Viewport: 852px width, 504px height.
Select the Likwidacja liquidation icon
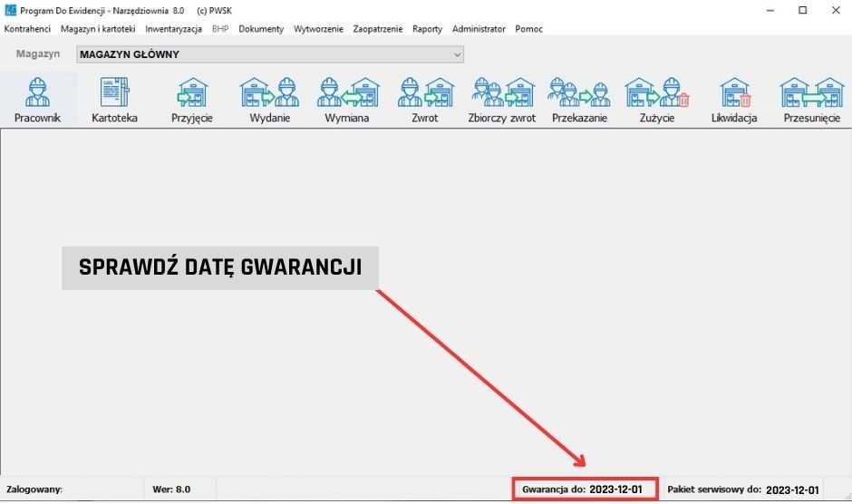pyautogui.click(x=734, y=100)
